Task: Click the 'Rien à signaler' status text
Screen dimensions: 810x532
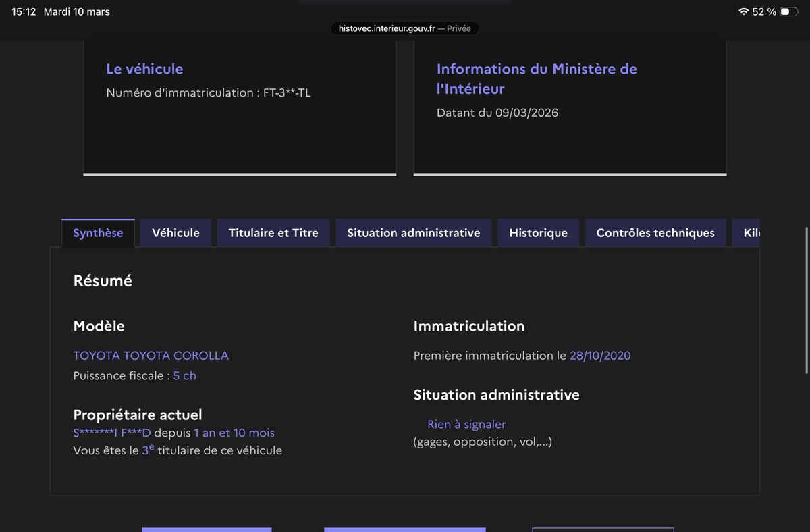Action: 466,425
